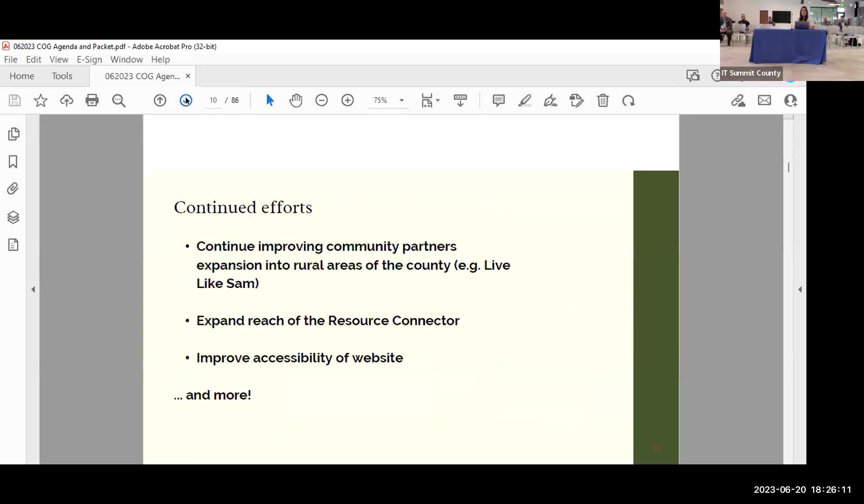Zoom out with minus button
This screenshot has width=864, height=504.
coord(321,100)
